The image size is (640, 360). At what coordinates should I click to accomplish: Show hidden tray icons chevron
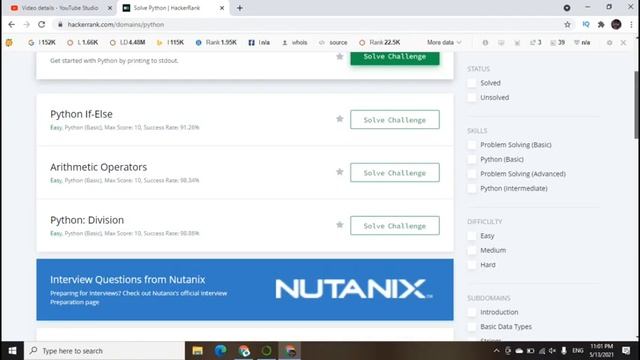tap(496, 351)
